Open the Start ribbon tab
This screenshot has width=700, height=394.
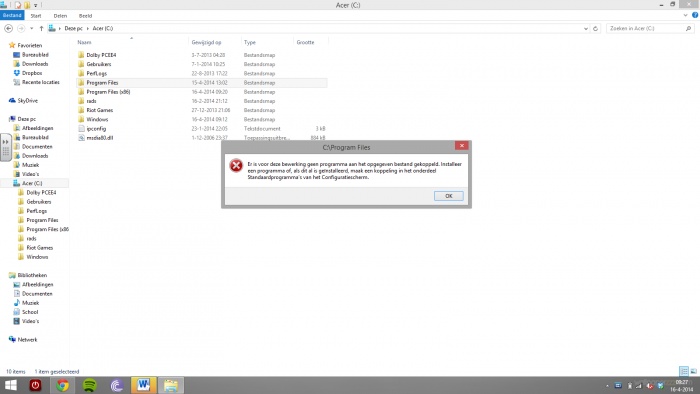point(36,16)
